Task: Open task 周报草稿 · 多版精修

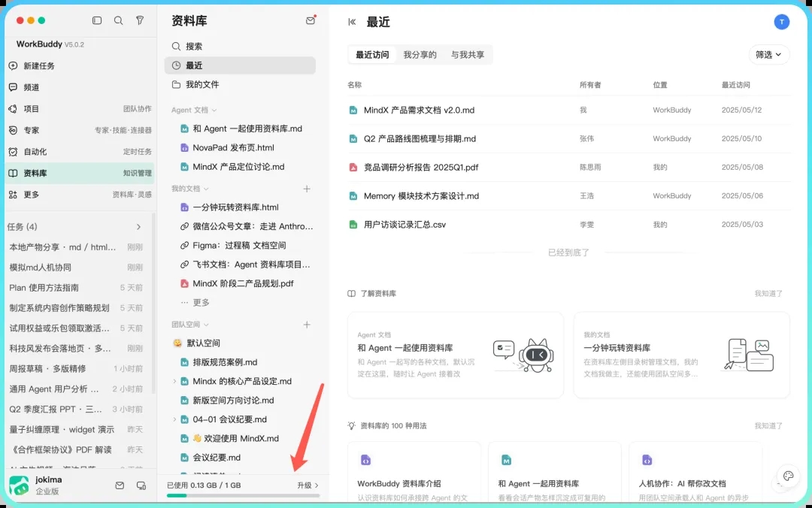Action: pyautogui.click(x=76, y=369)
